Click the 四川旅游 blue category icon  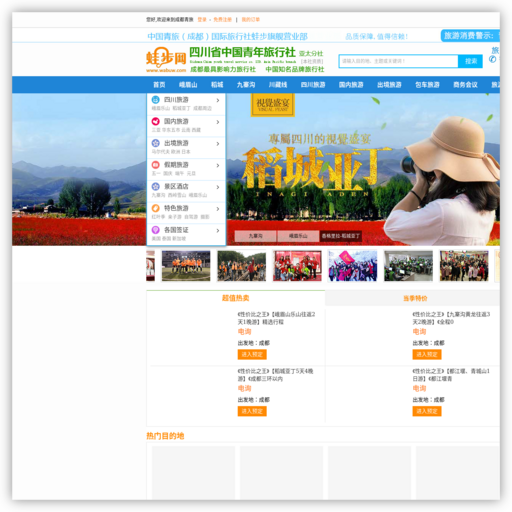tap(155, 100)
